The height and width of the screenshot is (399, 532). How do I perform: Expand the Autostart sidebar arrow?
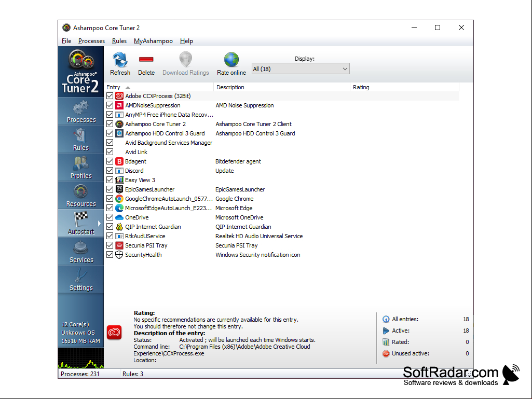coord(99,224)
